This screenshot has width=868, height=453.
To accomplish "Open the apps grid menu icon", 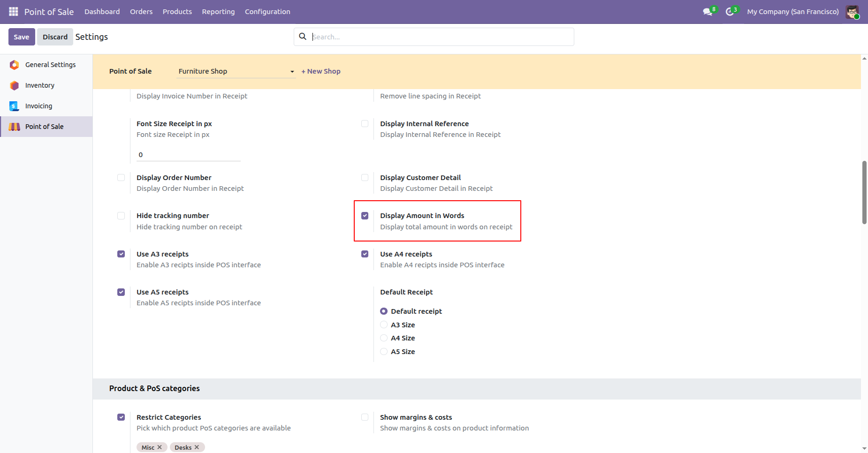I will click(x=13, y=11).
